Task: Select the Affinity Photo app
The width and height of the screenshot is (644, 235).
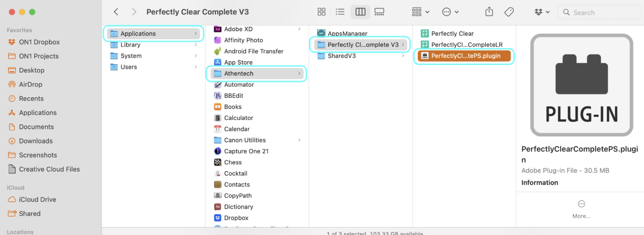Action: coord(243,40)
